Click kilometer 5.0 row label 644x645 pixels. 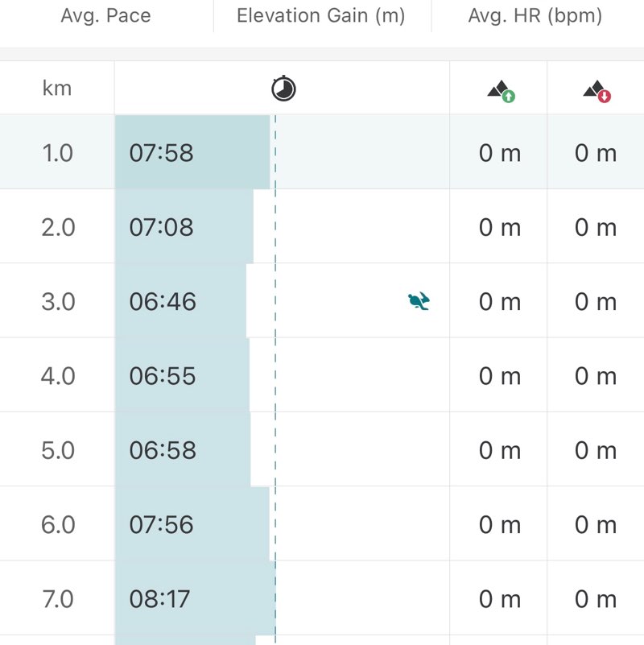57,450
